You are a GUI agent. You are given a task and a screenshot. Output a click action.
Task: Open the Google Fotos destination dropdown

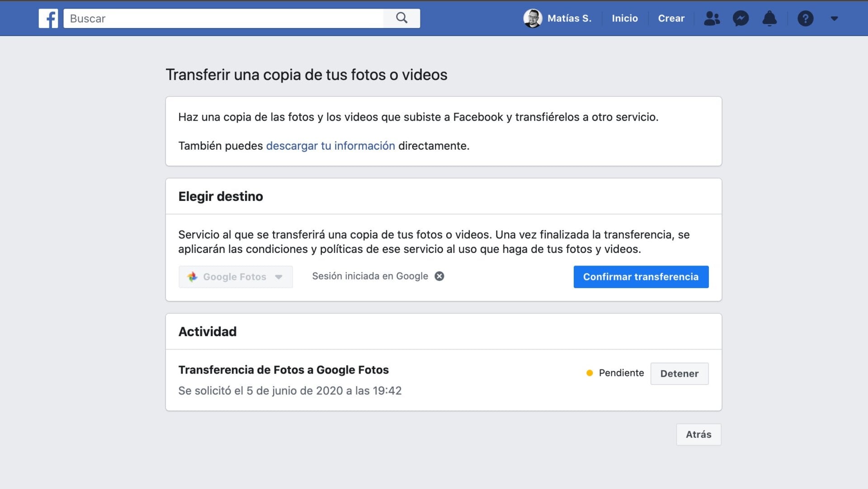tap(236, 277)
